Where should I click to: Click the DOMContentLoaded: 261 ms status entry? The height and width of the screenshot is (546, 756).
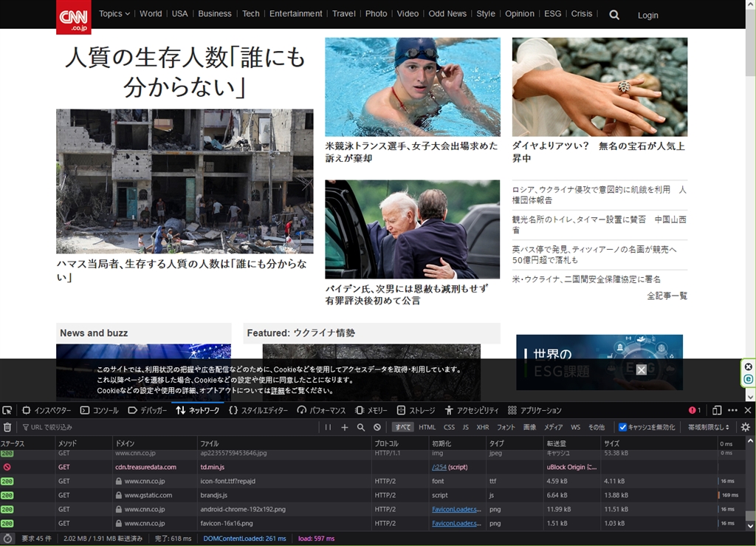(x=244, y=539)
